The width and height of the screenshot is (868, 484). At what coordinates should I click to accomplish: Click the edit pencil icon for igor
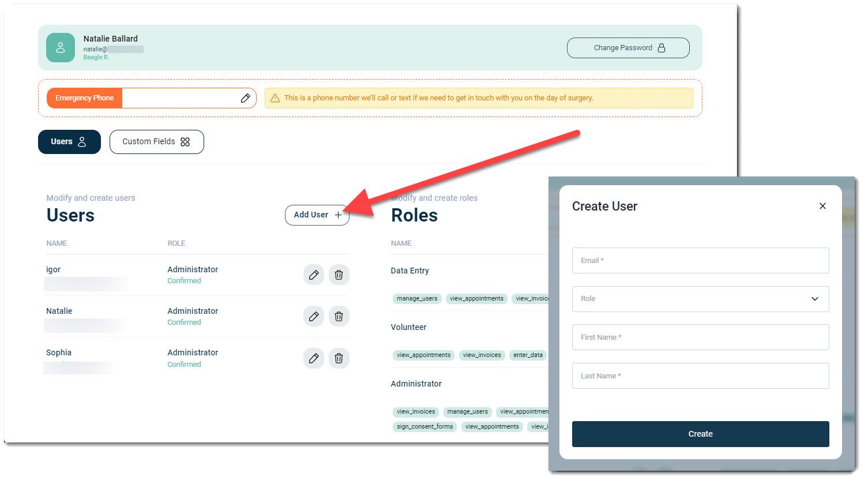click(x=313, y=275)
